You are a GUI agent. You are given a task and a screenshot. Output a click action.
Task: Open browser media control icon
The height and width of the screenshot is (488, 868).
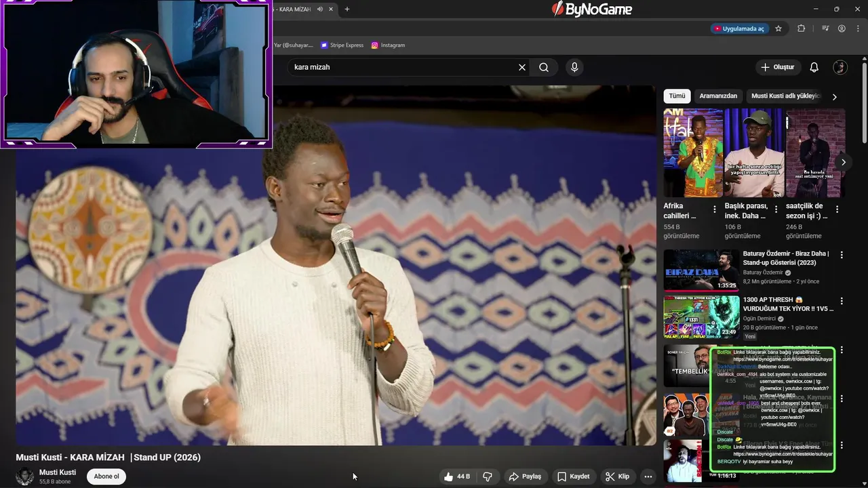coord(825,28)
